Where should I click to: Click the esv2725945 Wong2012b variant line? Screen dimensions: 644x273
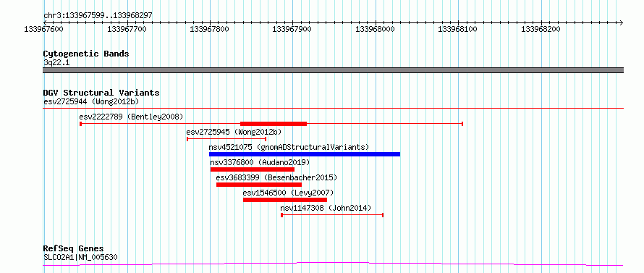pos(226,139)
